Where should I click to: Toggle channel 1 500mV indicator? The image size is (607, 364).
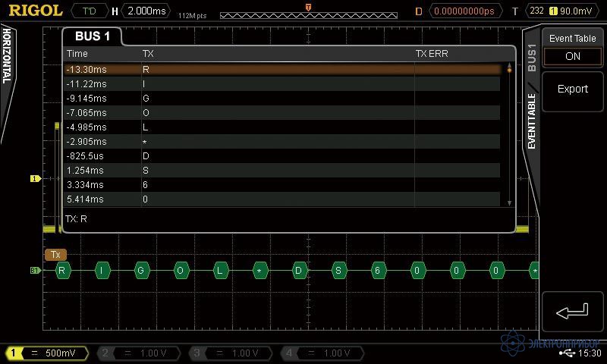(46, 353)
